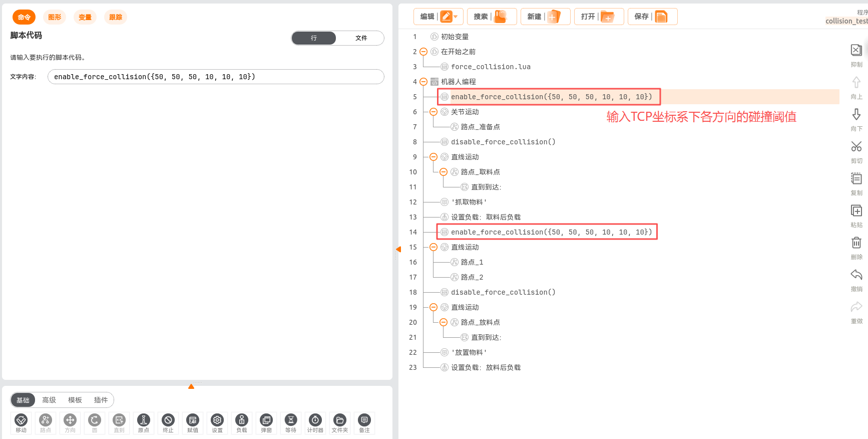Click the 打开 (Open) button
868x439 pixels.
(x=599, y=17)
